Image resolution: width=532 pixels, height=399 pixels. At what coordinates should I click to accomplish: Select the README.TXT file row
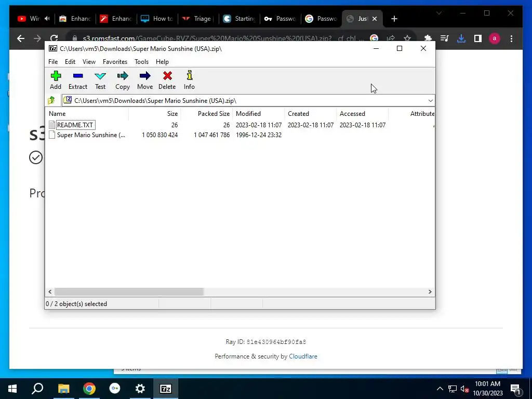(240, 125)
